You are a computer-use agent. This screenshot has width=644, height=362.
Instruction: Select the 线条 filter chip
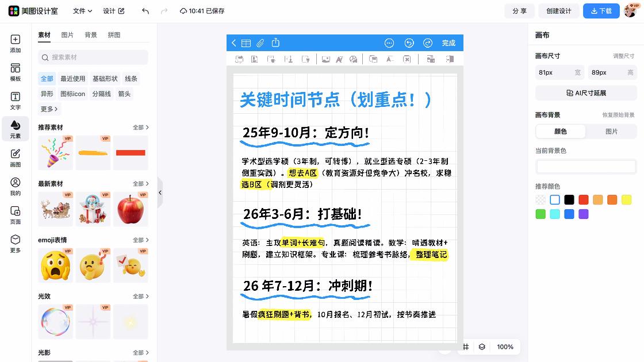(131, 78)
